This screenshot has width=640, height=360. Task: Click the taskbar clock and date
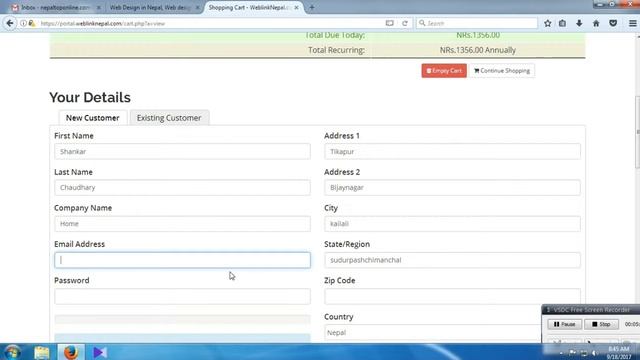(619, 353)
